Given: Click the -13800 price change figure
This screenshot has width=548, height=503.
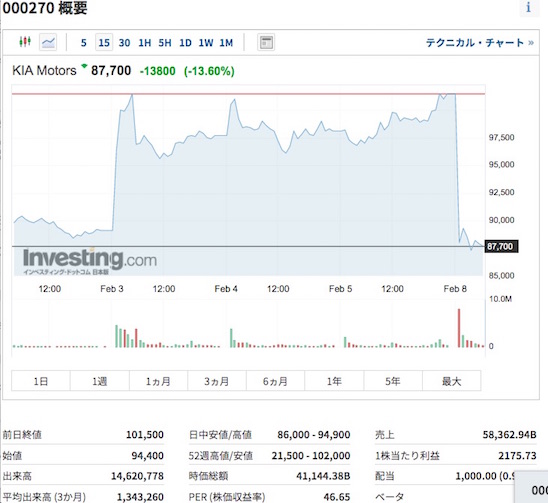Looking at the screenshot, I should click(x=158, y=71).
